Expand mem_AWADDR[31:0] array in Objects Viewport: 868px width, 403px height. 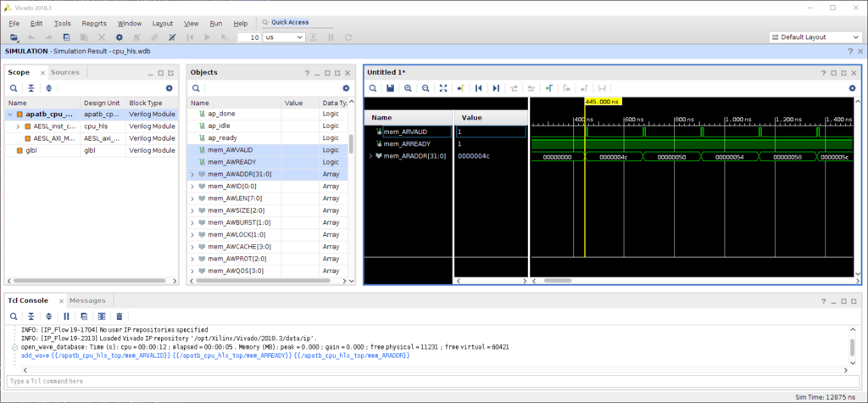pyautogui.click(x=192, y=174)
